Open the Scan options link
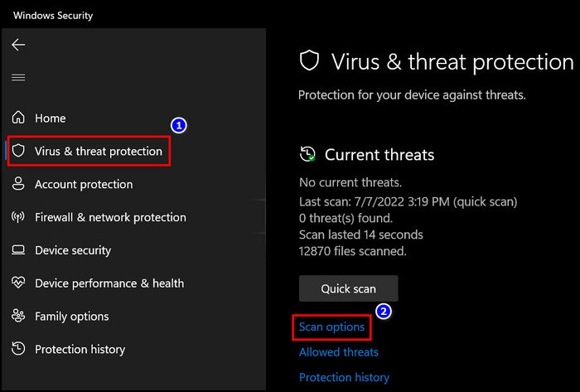The width and height of the screenshot is (580, 392). coord(331,327)
